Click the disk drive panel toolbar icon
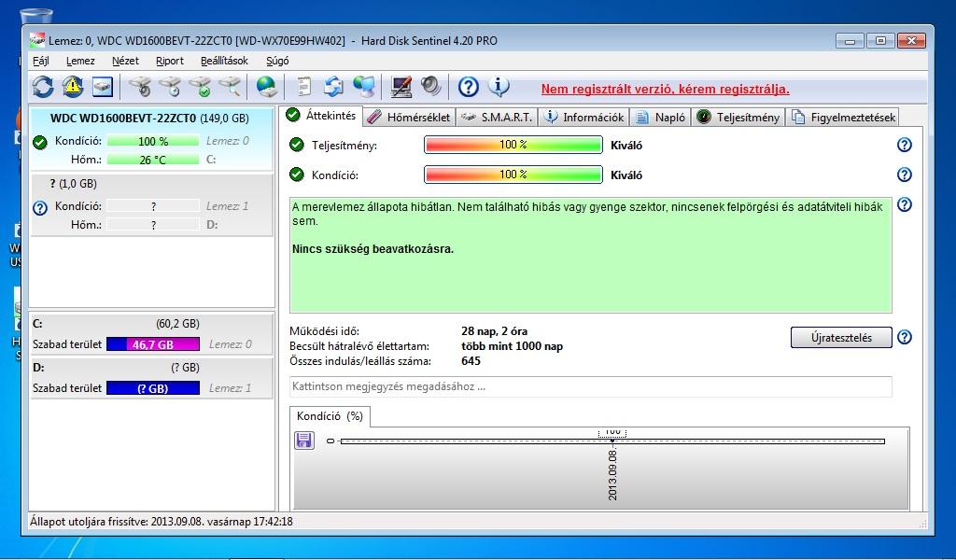This screenshot has height=560, width=956. tap(103, 87)
